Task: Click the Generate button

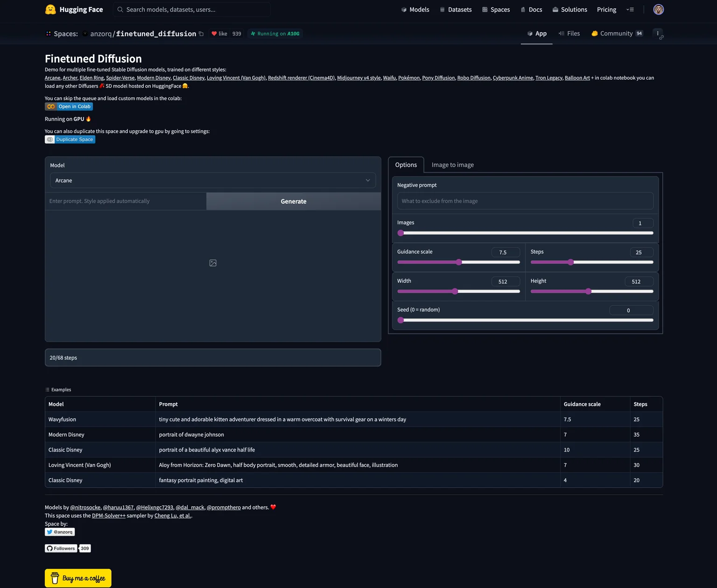Action: pyautogui.click(x=294, y=201)
